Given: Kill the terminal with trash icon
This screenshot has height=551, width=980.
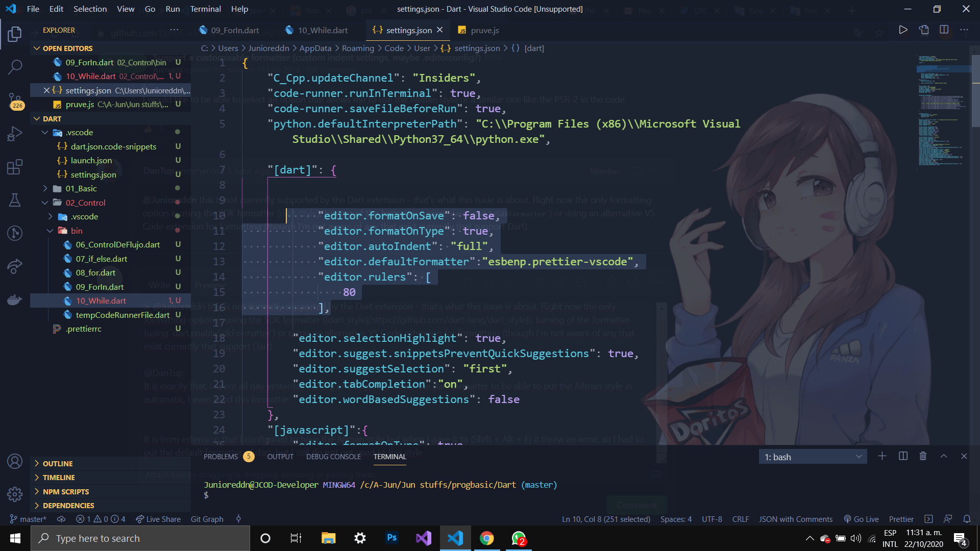Looking at the screenshot, I should pos(923,457).
